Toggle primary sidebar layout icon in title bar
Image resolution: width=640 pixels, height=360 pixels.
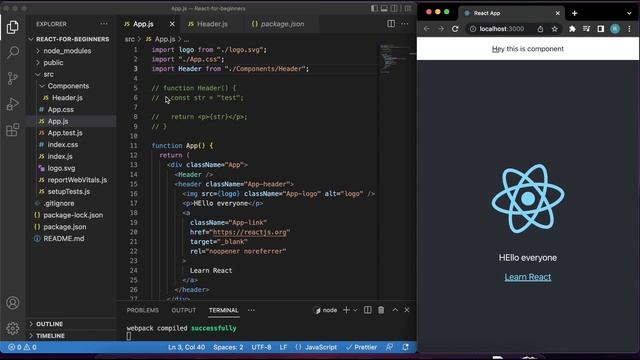coord(374,9)
